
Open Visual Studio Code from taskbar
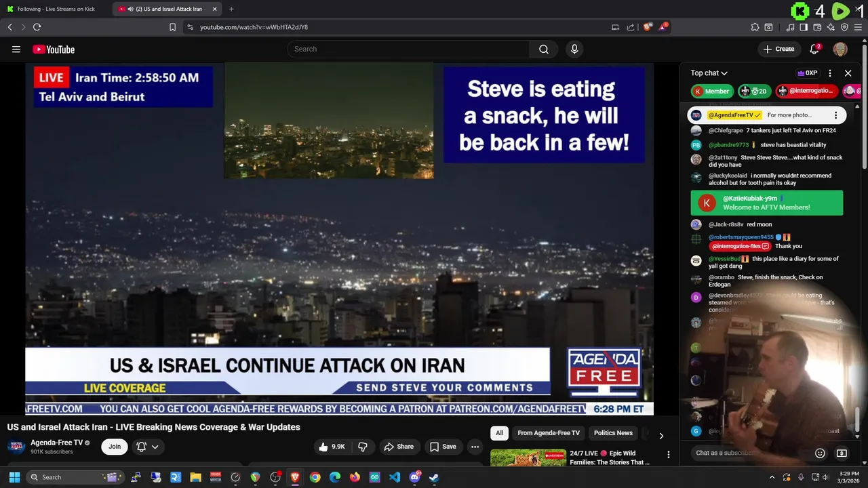click(395, 477)
